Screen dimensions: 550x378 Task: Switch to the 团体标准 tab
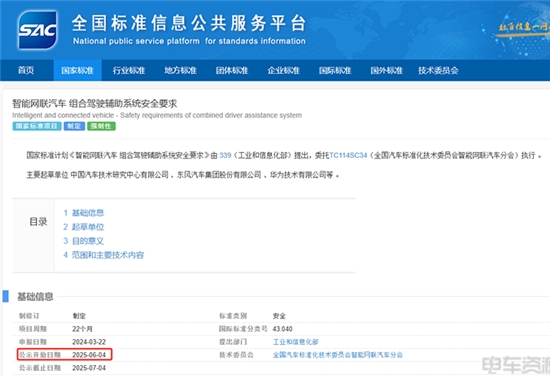click(232, 70)
